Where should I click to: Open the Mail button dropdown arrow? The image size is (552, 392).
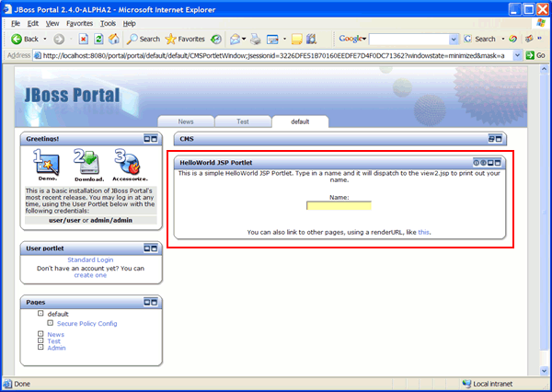pos(244,39)
